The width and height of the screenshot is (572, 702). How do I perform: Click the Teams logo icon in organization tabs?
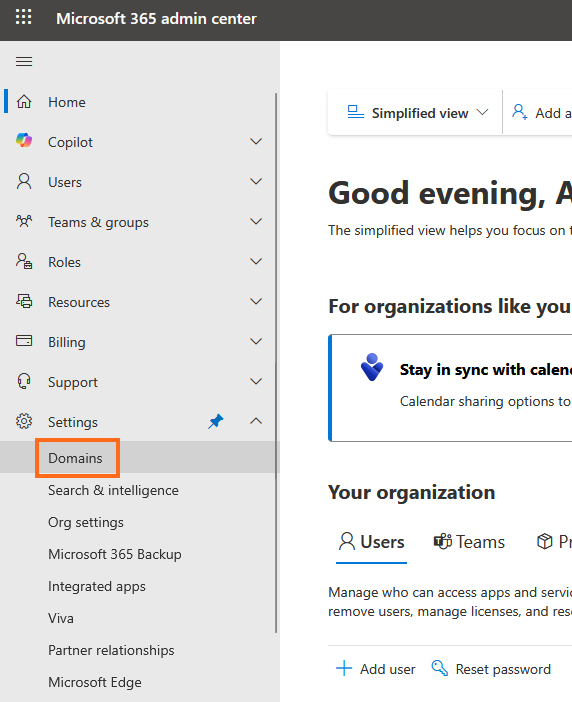point(443,541)
